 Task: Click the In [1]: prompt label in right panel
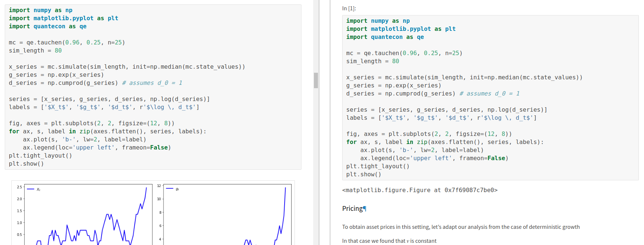[x=349, y=8]
